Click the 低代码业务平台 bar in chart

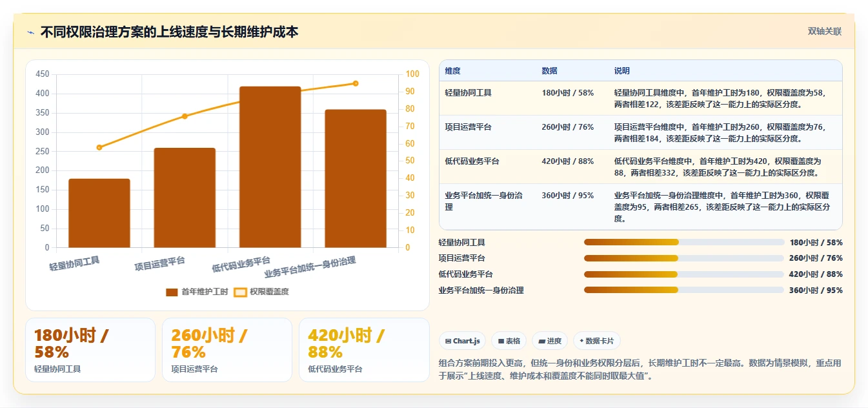click(270, 167)
